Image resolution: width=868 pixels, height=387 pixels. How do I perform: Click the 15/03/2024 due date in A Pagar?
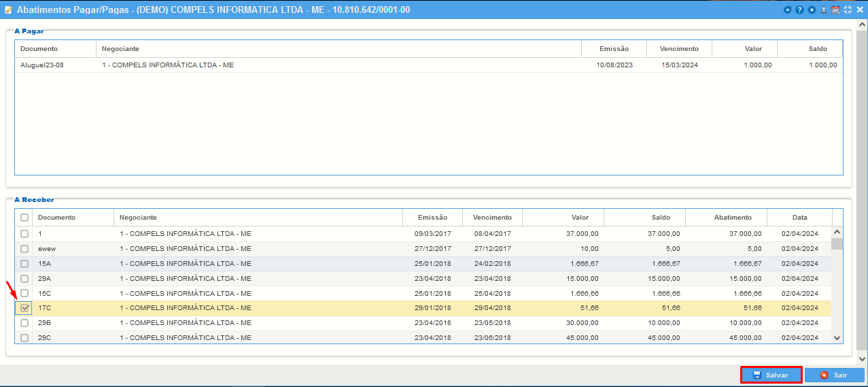coord(680,65)
